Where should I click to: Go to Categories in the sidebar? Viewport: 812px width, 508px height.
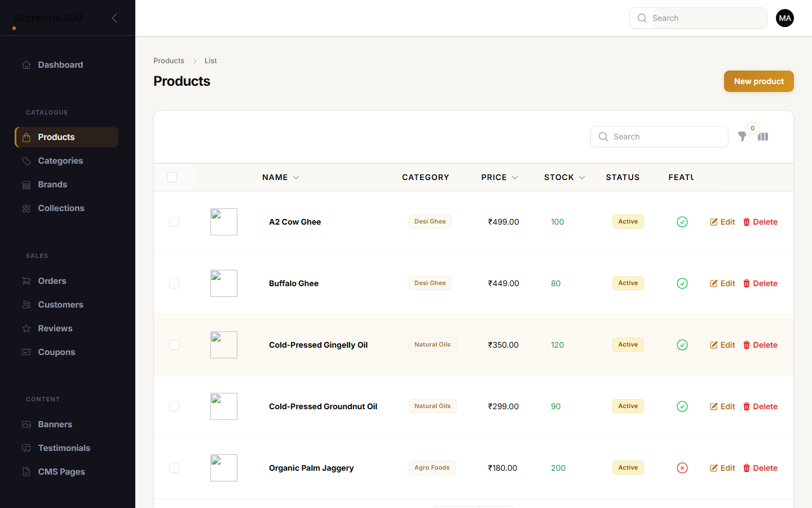(67, 161)
